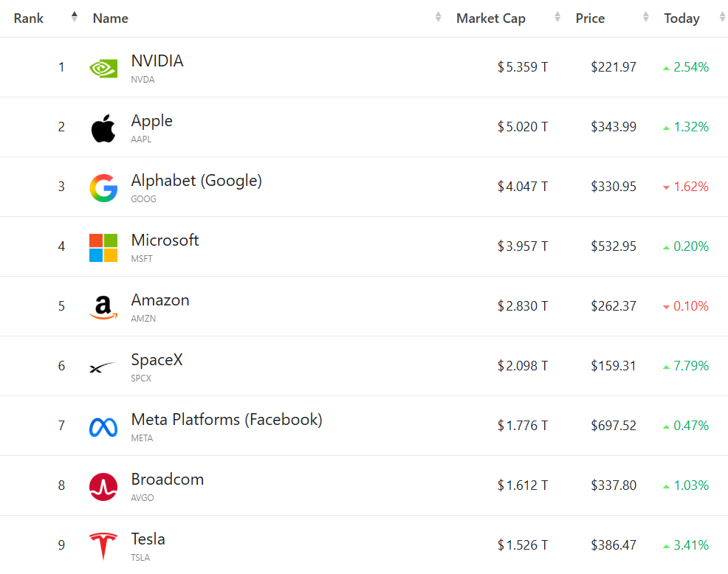Click SpaceX's 7.79% daily change
The height and width of the screenshot is (574, 728).
pos(686,366)
